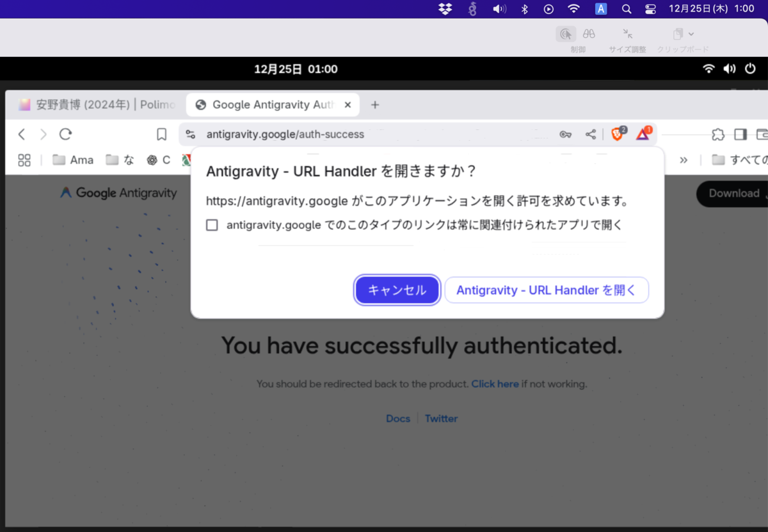Viewport: 768px width, 532px height.
Task: Open browser extensions puzzle icon
Action: (x=718, y=134)
